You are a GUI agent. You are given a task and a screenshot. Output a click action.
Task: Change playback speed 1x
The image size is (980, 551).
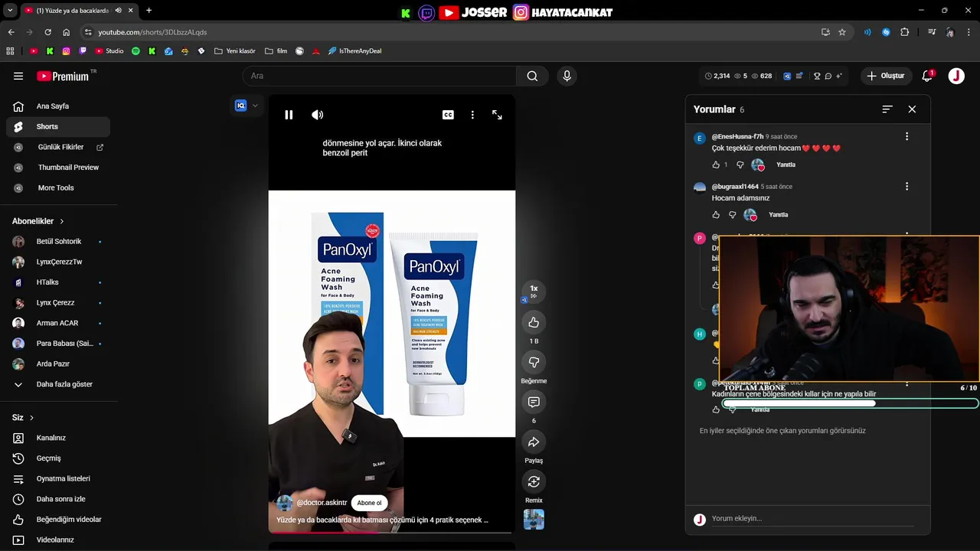point(534,291)
